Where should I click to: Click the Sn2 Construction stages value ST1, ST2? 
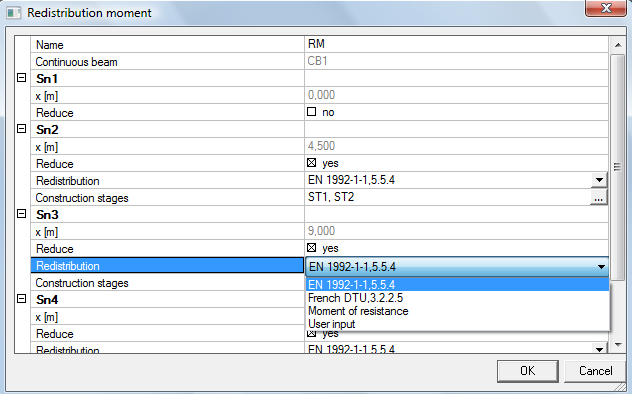[x=447, y=197]
